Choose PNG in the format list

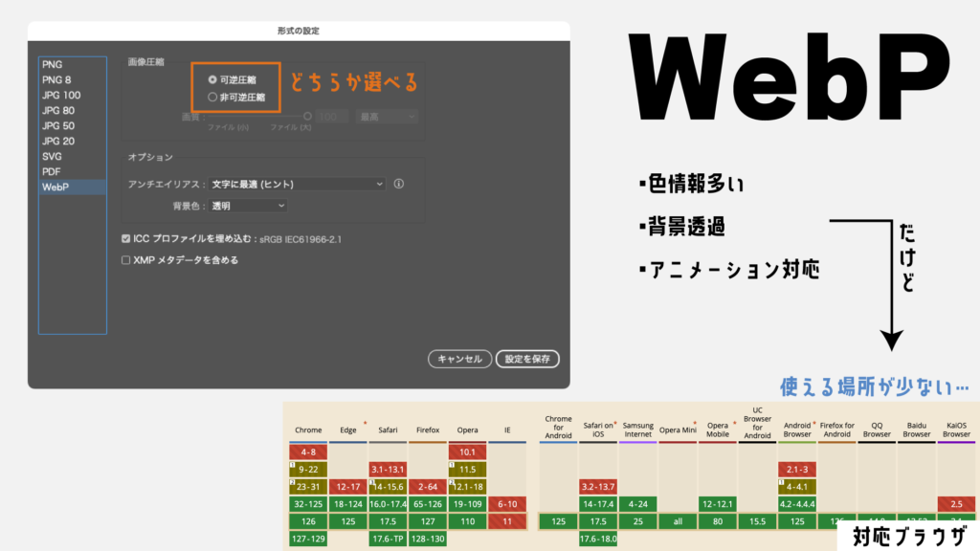pyautogui.click(x=52, y=64)
